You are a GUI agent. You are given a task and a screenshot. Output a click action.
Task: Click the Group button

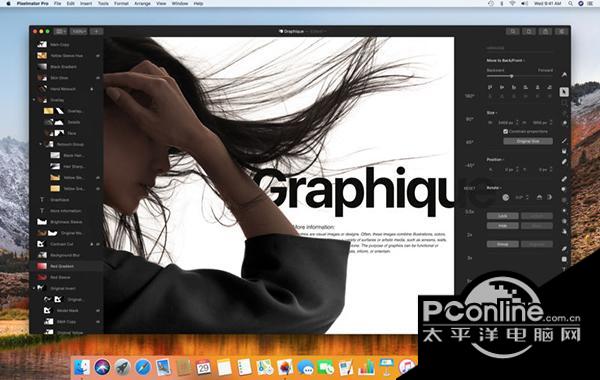click(x=503, y=244)
